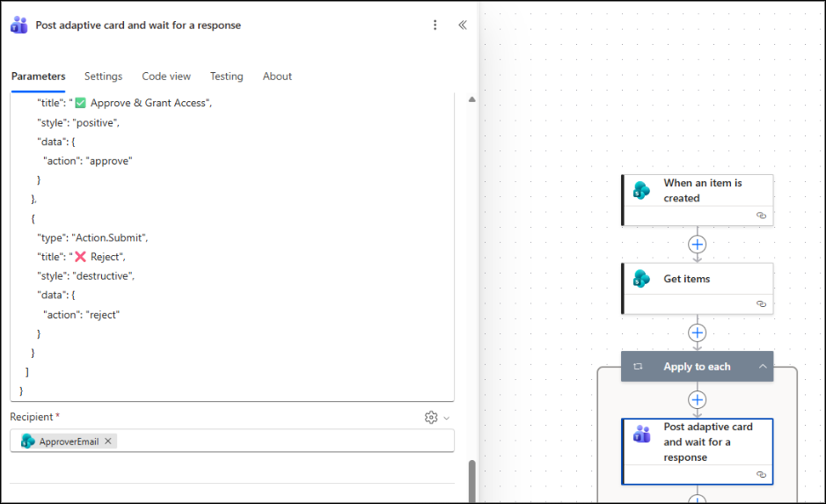Collapse the 'Apply to each' loop

tap(763, 367)
